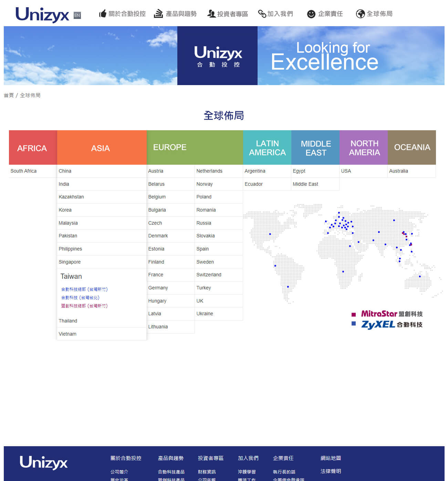Open 合勤科技總部 (台灣新竹) link under Taiwan

84,289
